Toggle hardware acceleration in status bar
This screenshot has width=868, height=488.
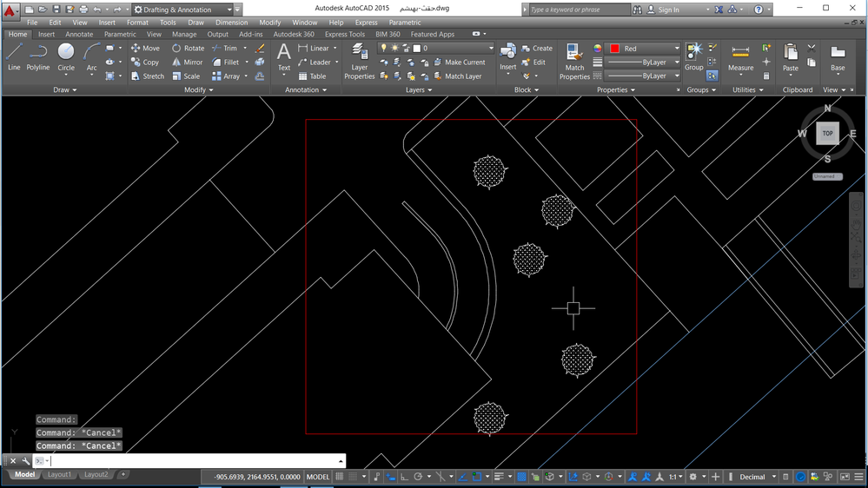800,477
